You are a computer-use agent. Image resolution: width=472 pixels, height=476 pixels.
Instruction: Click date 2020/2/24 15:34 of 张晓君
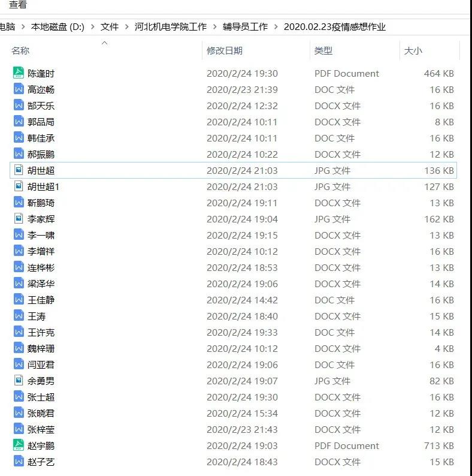[242, 414]
